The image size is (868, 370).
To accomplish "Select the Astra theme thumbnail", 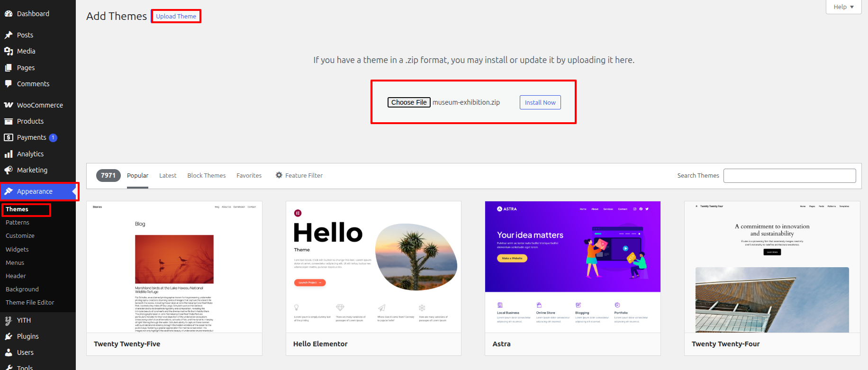I will (x=572, y=267).
